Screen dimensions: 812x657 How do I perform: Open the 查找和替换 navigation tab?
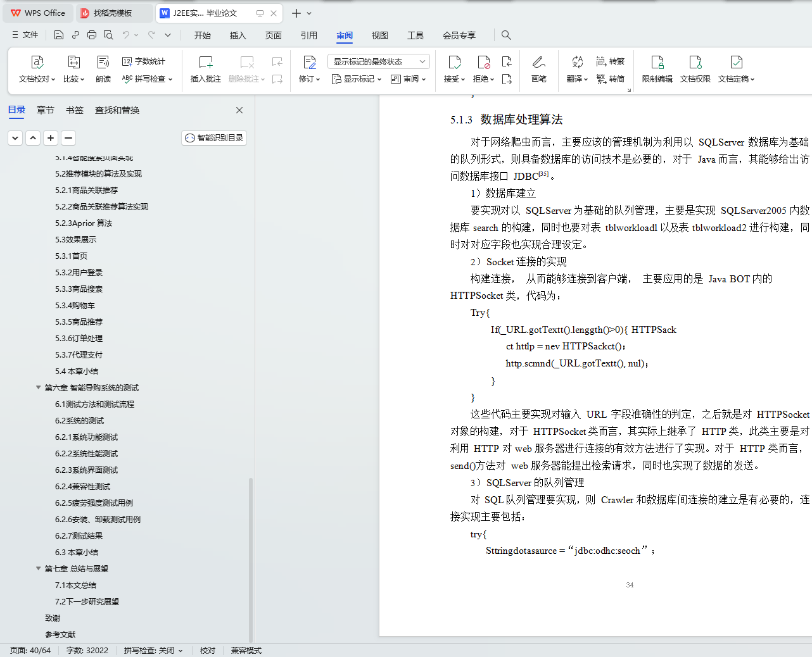pos(117,110)
